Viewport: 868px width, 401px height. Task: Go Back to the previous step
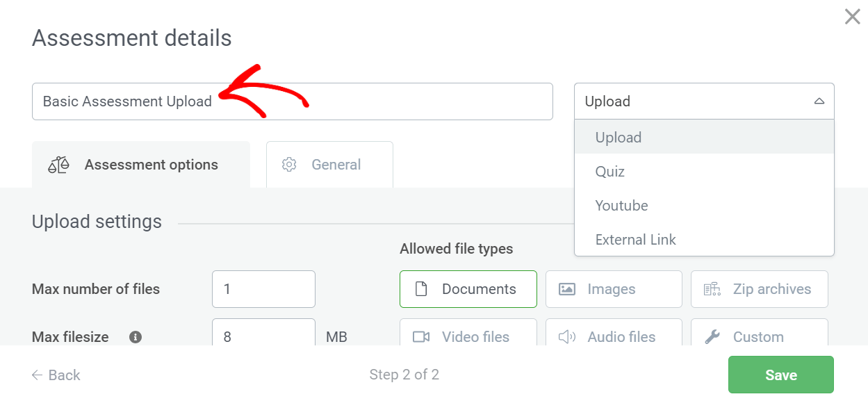pos(56,375)
